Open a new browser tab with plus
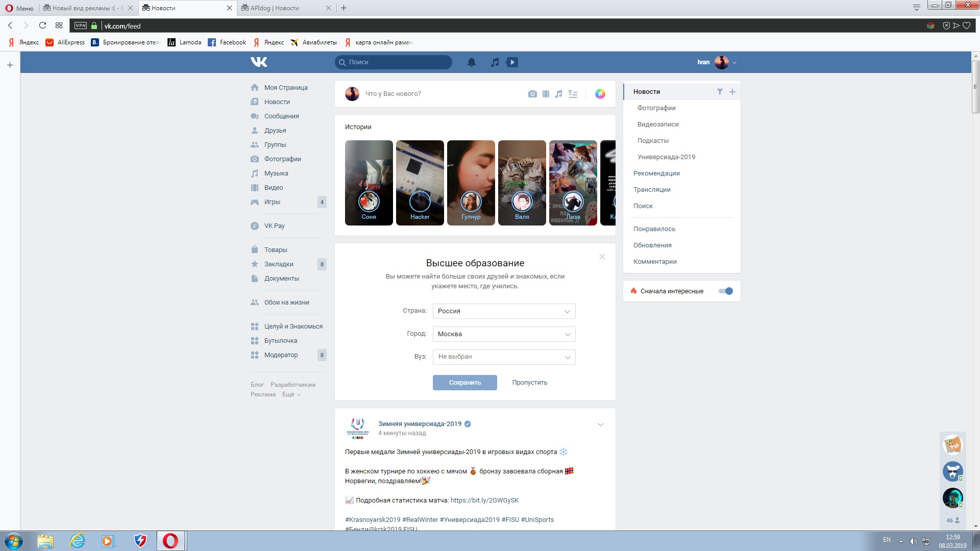Image resolution: width=980 pixels, height=551 pixels. pos(344,8)
